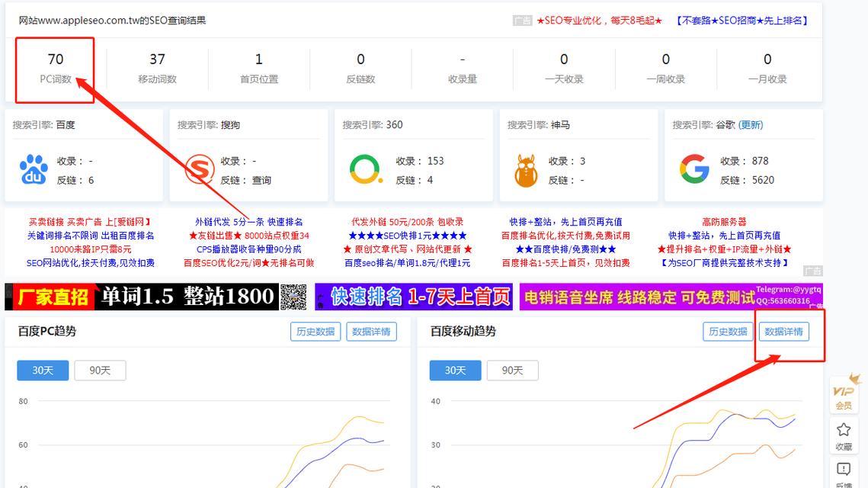Click the Google G logo
868x488 pixels.
pyautogui.click(x=694, y=169)
